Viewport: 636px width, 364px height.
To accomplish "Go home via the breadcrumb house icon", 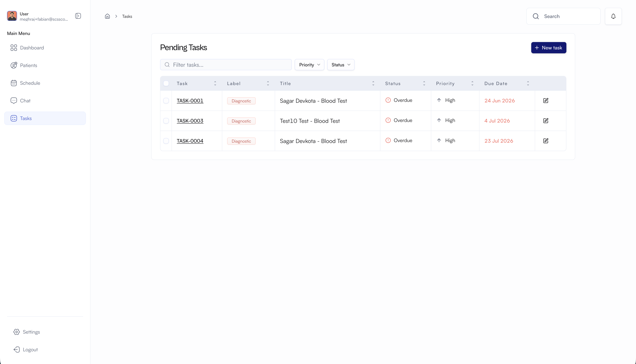I will 107,16.
